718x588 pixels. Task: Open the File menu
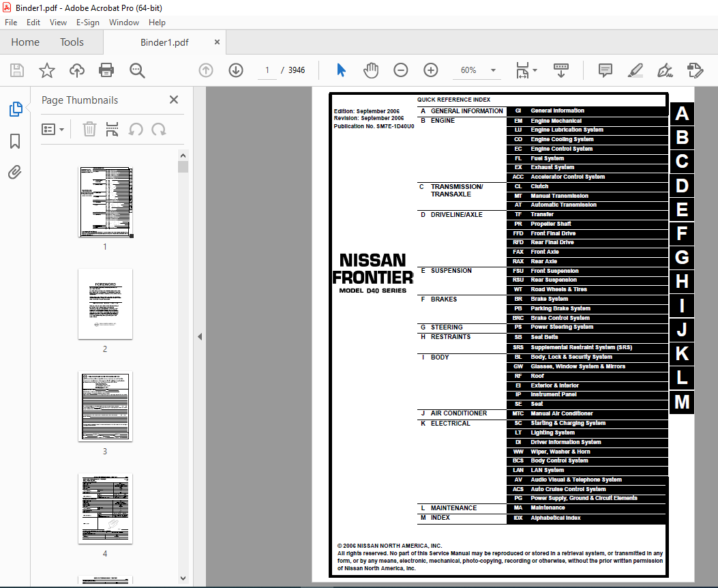tap(11, 23)
